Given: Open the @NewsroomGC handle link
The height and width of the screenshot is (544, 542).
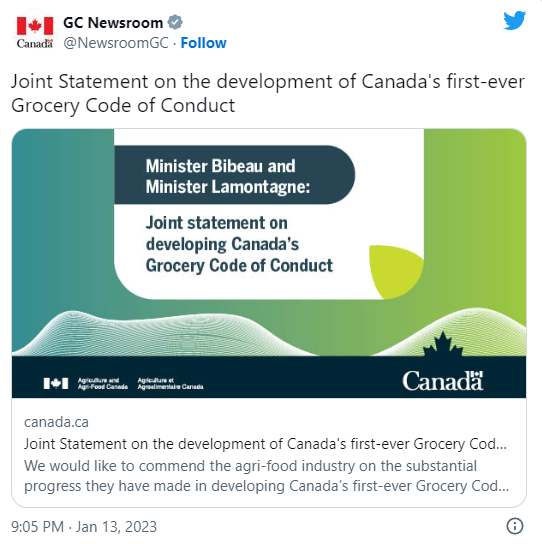Looking at the screenshot, I should click(116, 43).
